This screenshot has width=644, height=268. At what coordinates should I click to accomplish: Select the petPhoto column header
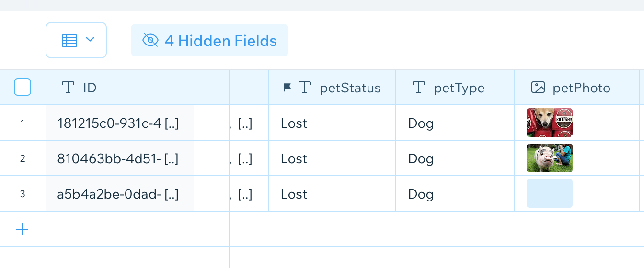tap(577, 87)
